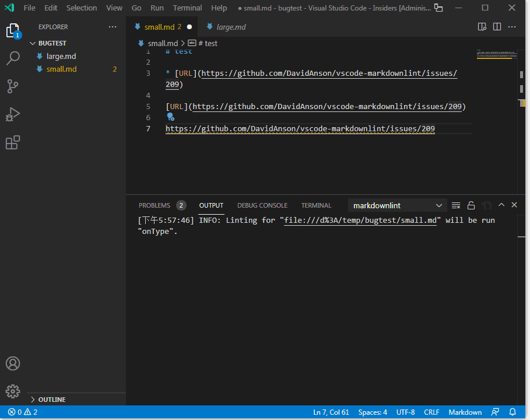Click the bare GitHub URL on line 7
Screen dimensions: 530x420
tap(300, 128)
